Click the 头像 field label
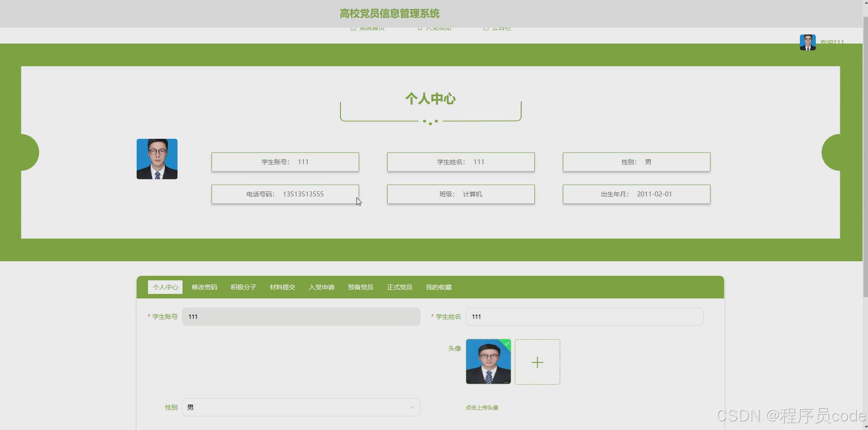This screenshot has height=430, width=868. pyautogui.click(x=454, y=348)
